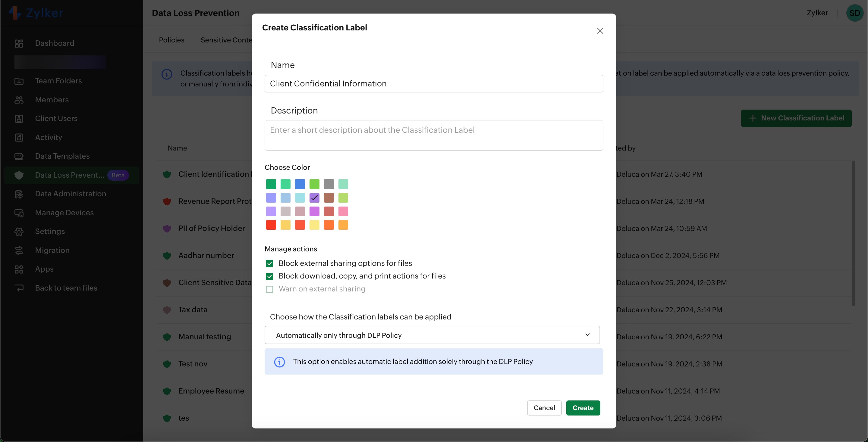Viewport: 868px width, 442px height.
Task: Click the Settings gear icon
Action: pyautogui.click(x=19, y=232)
